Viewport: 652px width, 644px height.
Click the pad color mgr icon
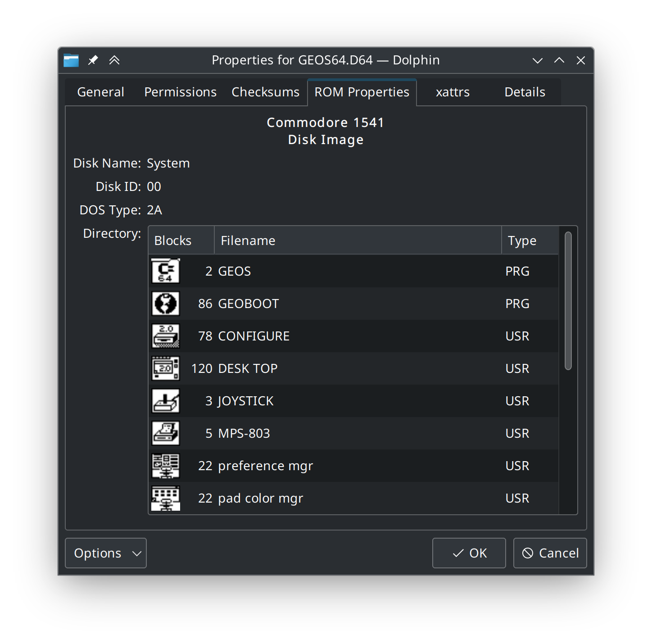166,498
